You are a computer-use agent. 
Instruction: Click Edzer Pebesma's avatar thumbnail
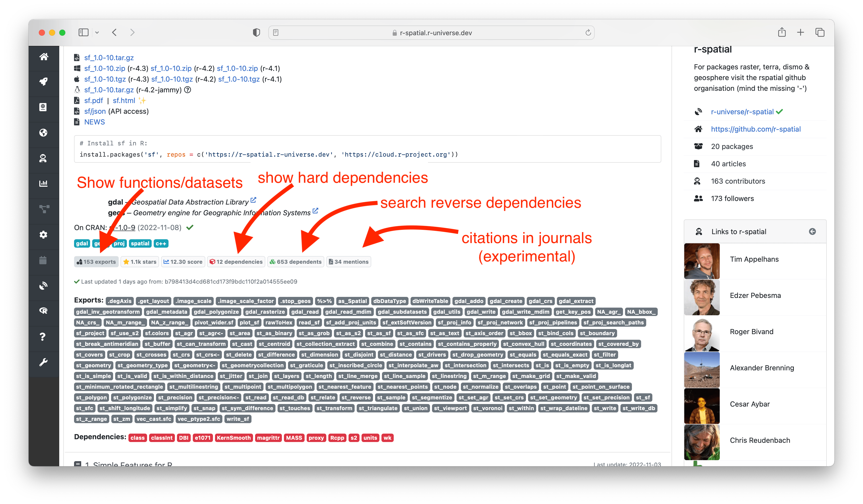tap(702, 297)
